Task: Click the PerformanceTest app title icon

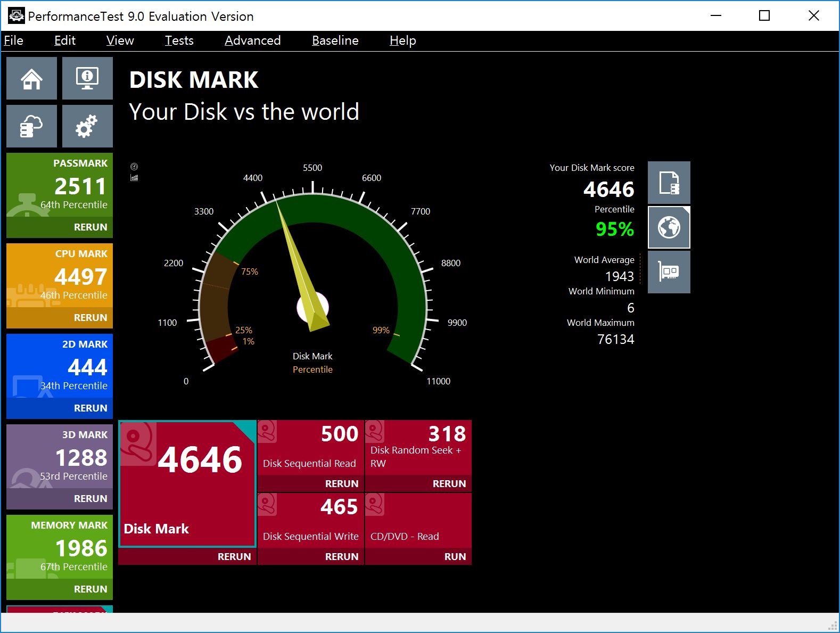Action: coord(16,16)
